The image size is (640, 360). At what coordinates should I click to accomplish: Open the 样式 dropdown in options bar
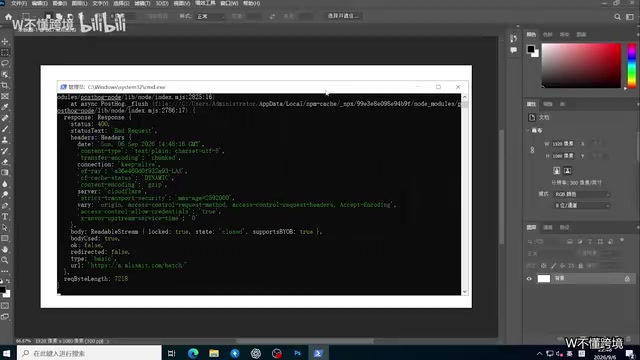tap(210, 17)
